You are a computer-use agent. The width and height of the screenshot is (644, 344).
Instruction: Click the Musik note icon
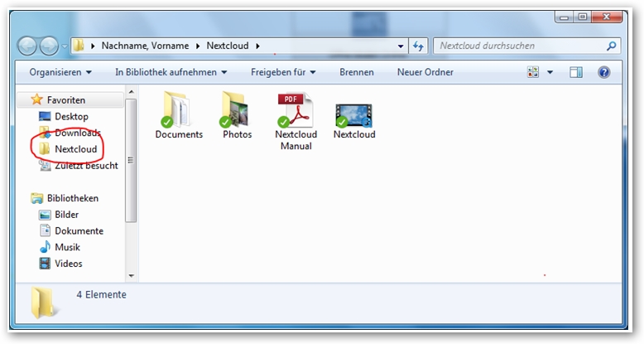tap(45, 247)
